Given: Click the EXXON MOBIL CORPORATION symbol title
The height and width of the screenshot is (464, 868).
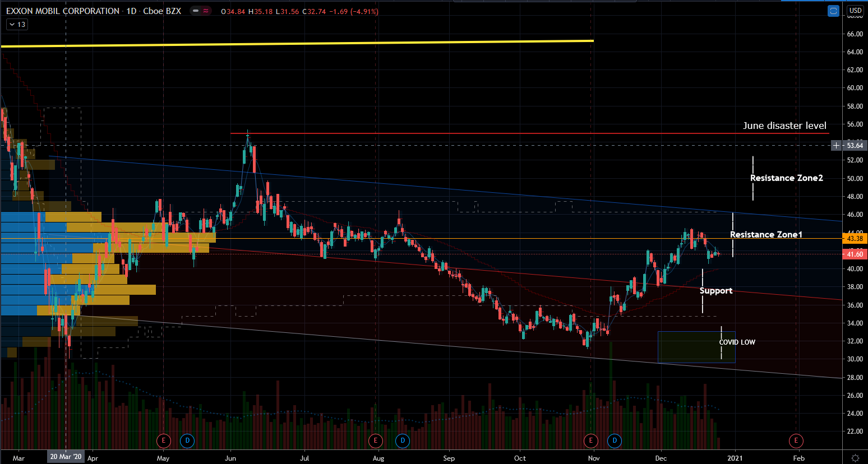Looking at the screenshot, I should pyautogui.click(x=63, y=11).
